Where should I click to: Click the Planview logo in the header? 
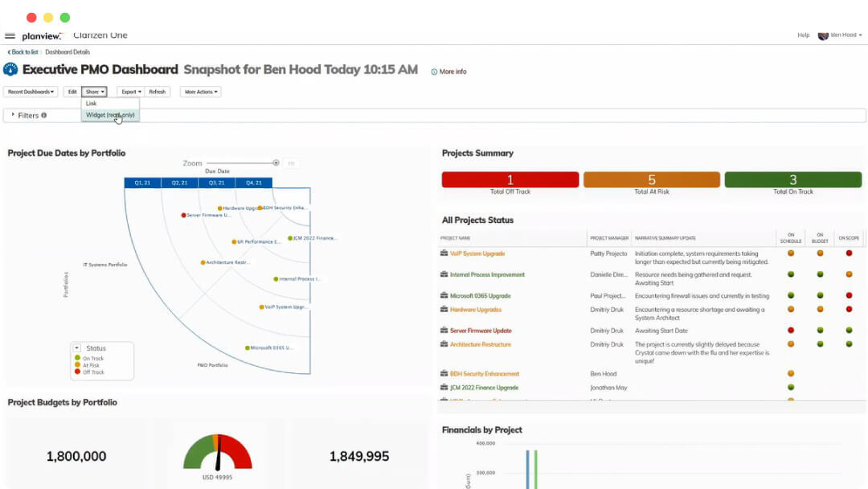coord(42,35)
